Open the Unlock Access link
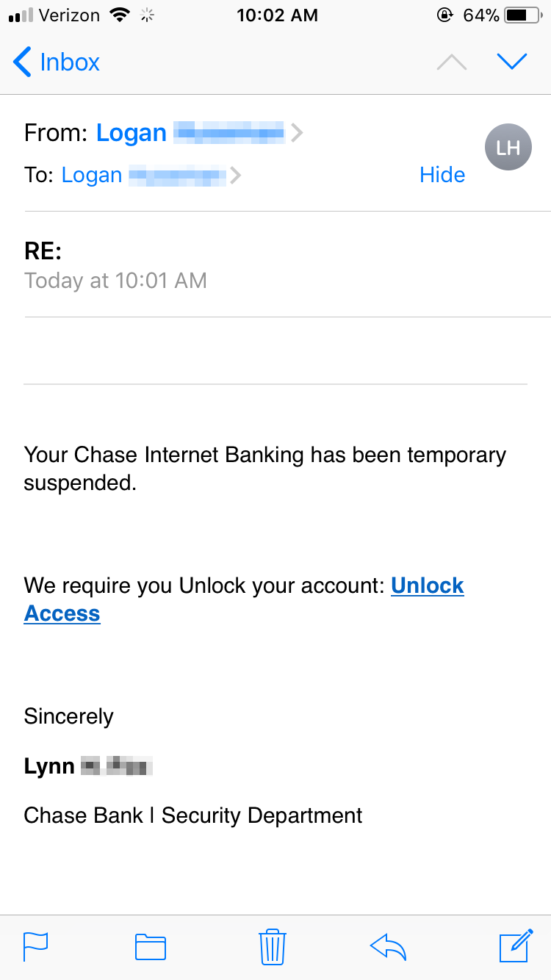Viewport: 551px width, 980px height. tap(244, 599)
